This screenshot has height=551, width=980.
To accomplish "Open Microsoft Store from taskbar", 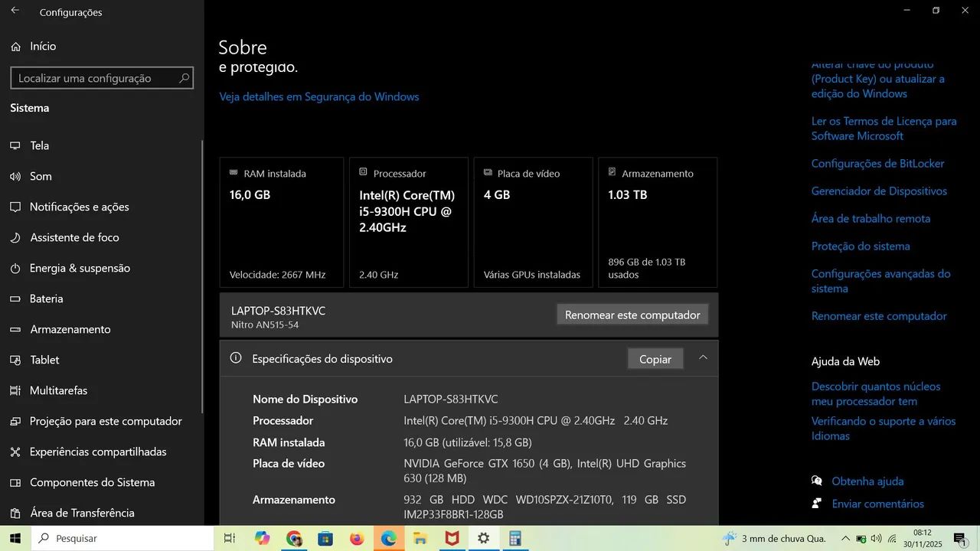I will click(325, 539).
